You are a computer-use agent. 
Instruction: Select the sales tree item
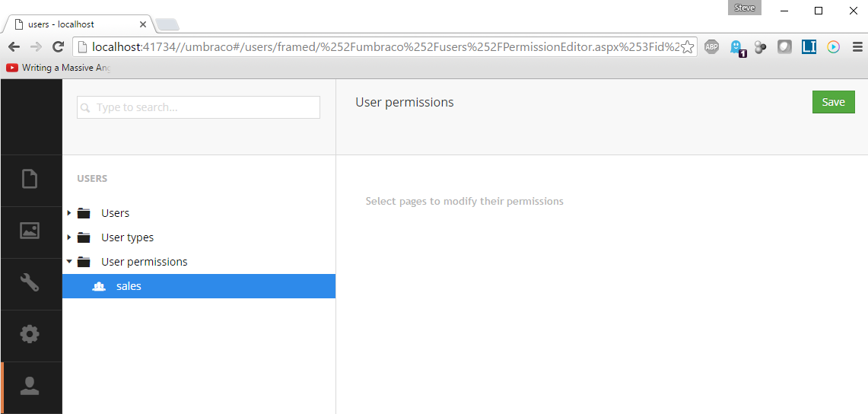(199, 286)
